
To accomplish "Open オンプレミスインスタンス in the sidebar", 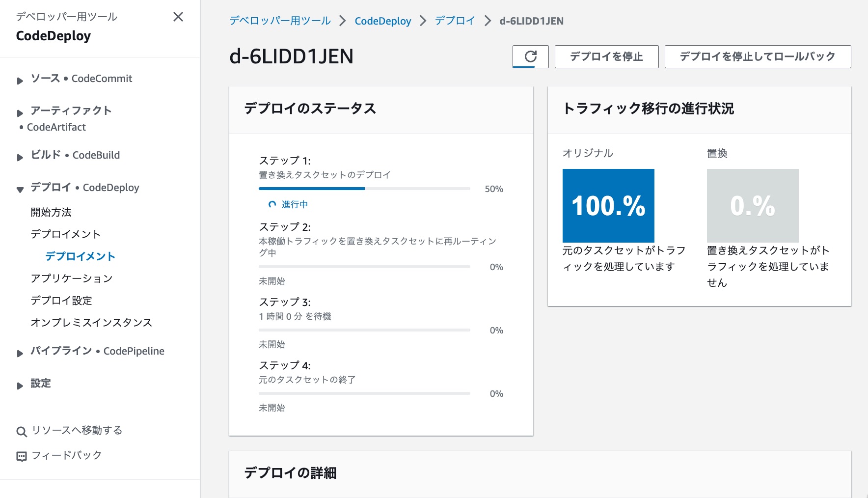I will tap(91, 323).
